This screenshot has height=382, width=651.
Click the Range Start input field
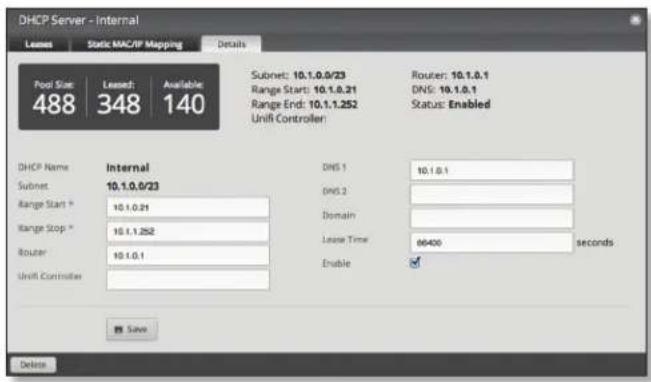pyautogui.click(x=188, y=207)
